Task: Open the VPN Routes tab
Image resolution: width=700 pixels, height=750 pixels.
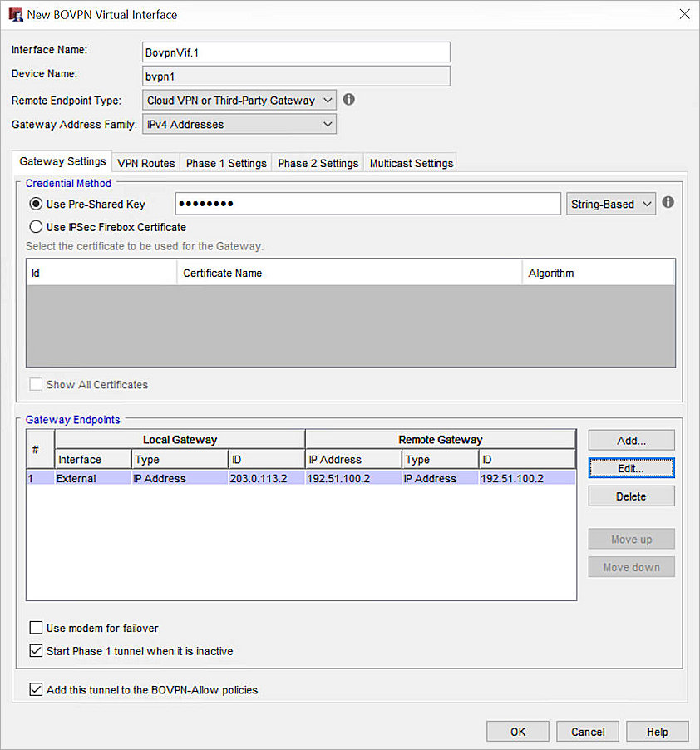Action: point(145,163)
